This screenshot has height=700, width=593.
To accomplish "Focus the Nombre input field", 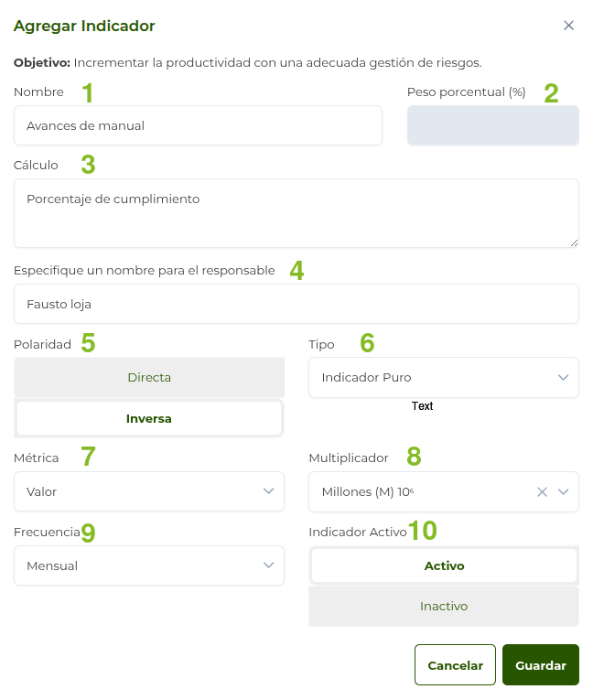I will (x=198, y=125).
